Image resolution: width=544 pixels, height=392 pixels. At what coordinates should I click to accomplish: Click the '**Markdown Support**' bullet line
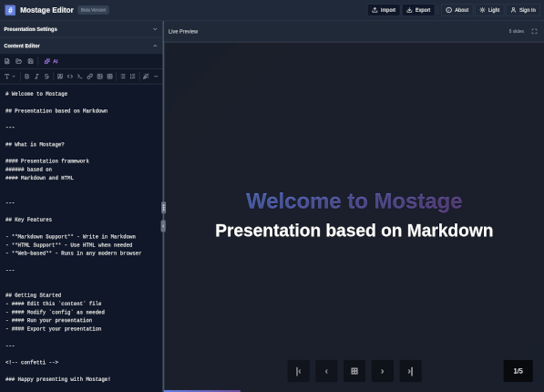(x=70, y=236)
